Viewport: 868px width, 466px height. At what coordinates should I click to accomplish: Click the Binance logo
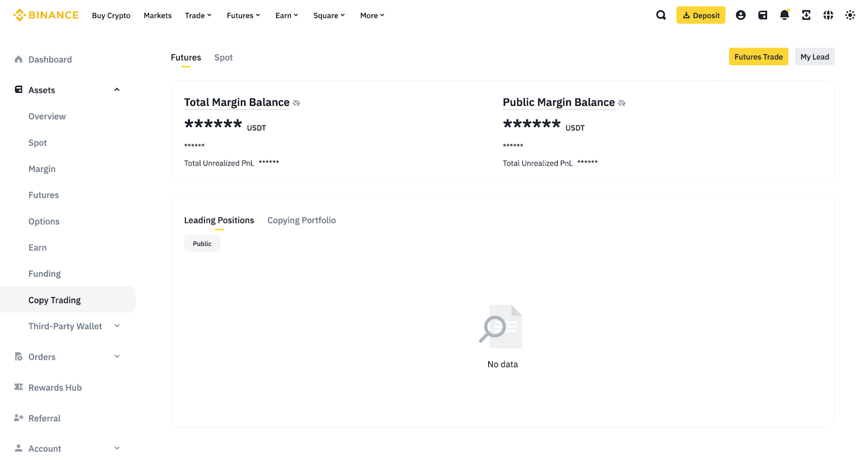click(46, 15)
